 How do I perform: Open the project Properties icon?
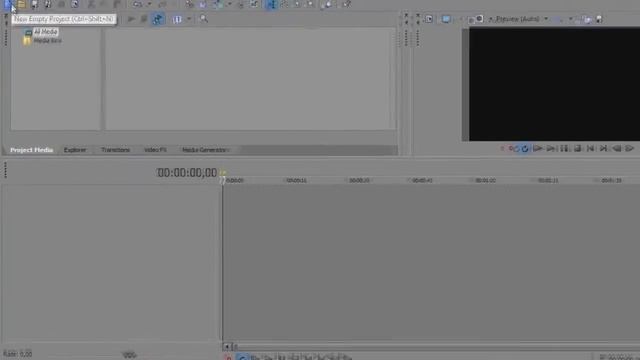(x=75, y=4)
